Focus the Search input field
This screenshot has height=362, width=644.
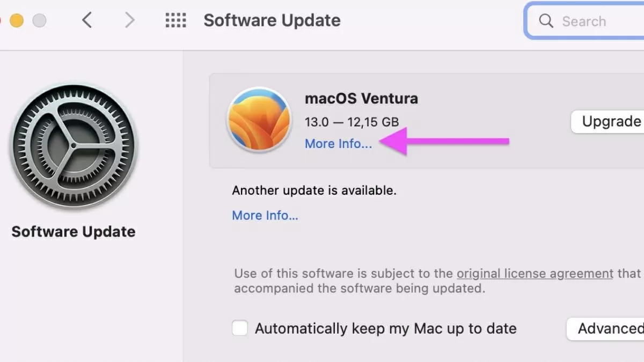pyautogui.click(x=596, y=21)
